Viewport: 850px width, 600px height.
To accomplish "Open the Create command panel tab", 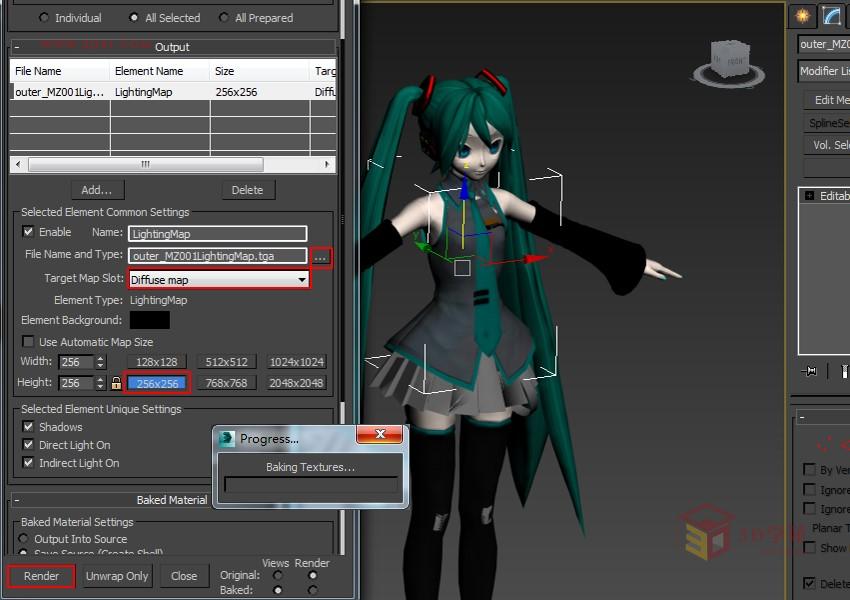I will tap(802, 15).
